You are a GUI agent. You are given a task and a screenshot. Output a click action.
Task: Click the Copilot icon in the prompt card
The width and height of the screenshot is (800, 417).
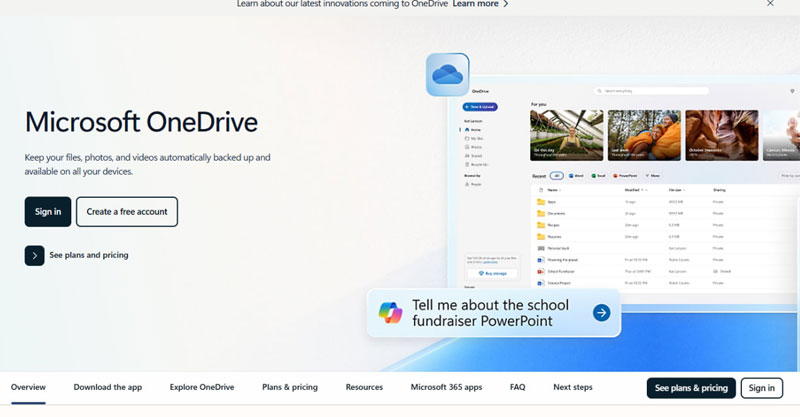pyautogui.click(x=391, y=313)
